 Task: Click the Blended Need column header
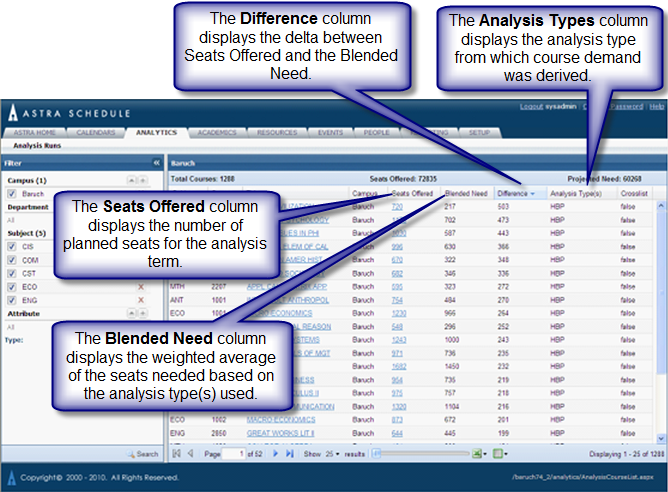point(466,193)
